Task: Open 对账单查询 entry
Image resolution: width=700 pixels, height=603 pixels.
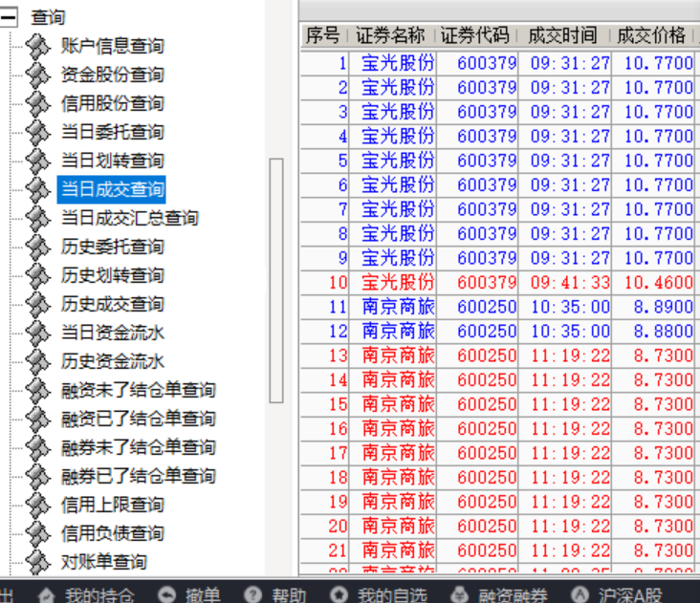Action: [104, 562]
